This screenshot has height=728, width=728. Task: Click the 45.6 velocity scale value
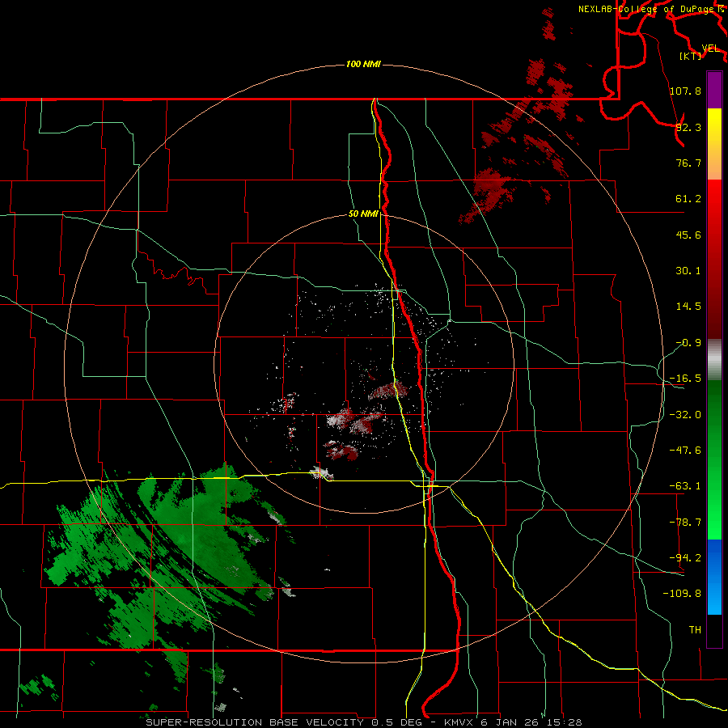pos(688,235)
